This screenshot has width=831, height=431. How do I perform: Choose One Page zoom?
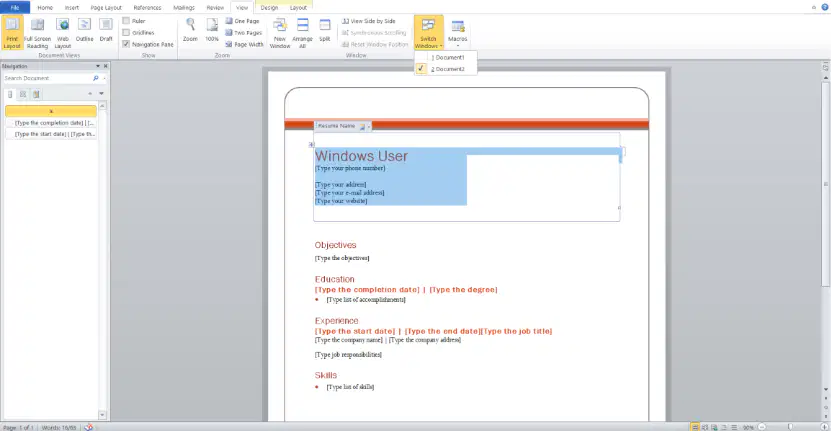coord(242,21)
